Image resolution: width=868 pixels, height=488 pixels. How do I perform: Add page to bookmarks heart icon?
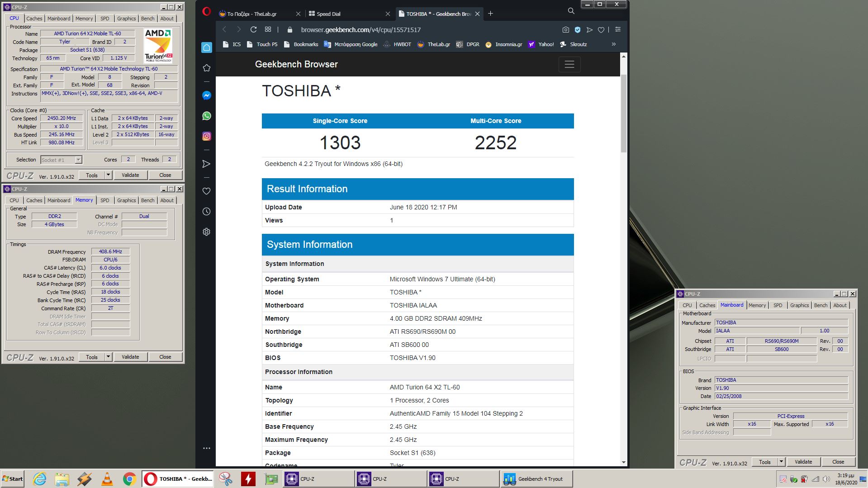(601, 30)
